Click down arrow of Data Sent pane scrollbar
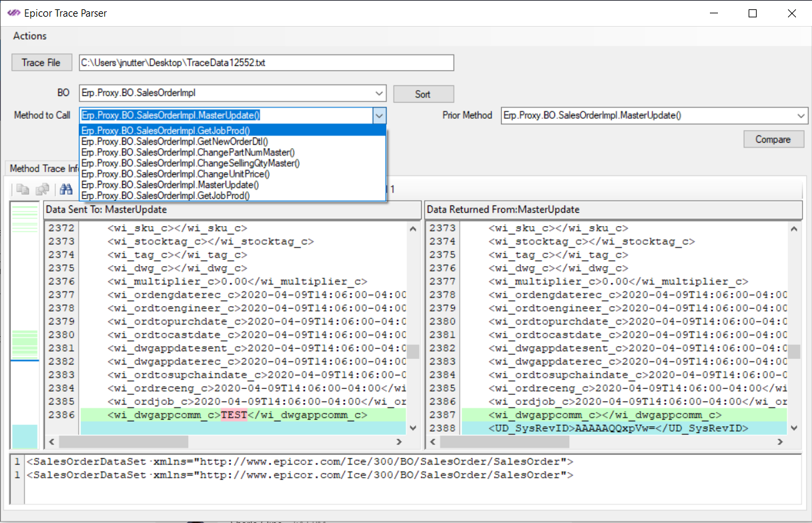 pyautogui.click(x=413, y=428)
